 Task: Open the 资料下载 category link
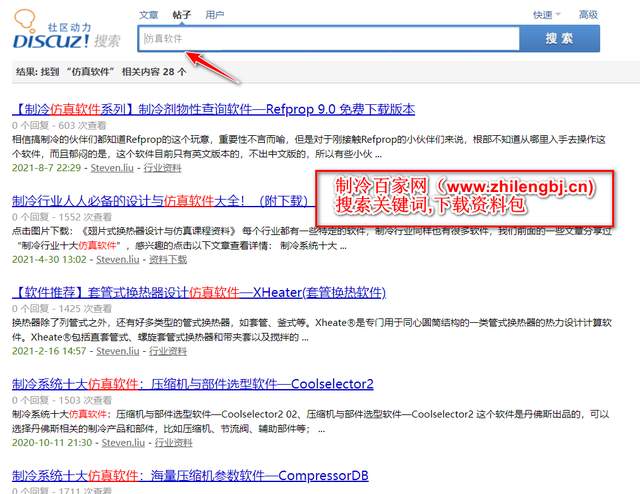pyautogui.click(x=168, y=259)
